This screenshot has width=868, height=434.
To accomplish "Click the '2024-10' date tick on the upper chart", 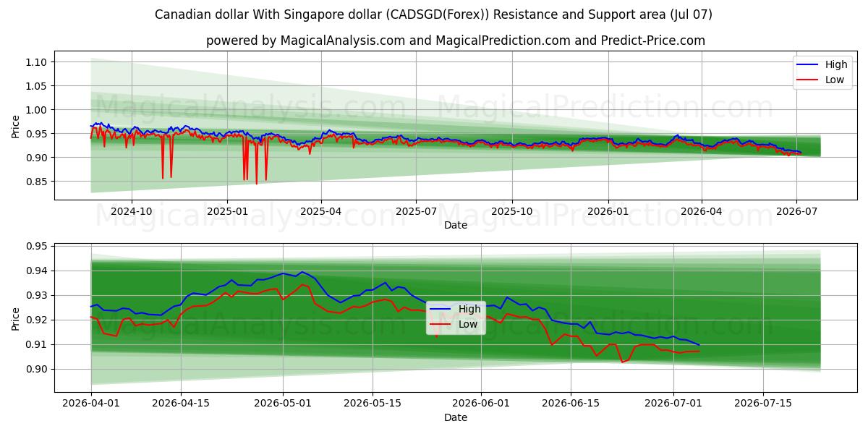I will point(132,213).
